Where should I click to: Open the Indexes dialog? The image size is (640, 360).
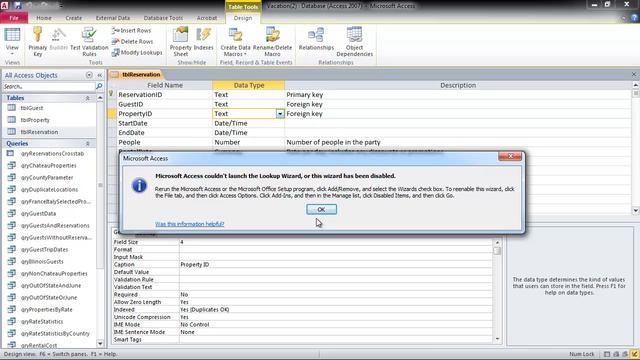[x=203, y=40]
